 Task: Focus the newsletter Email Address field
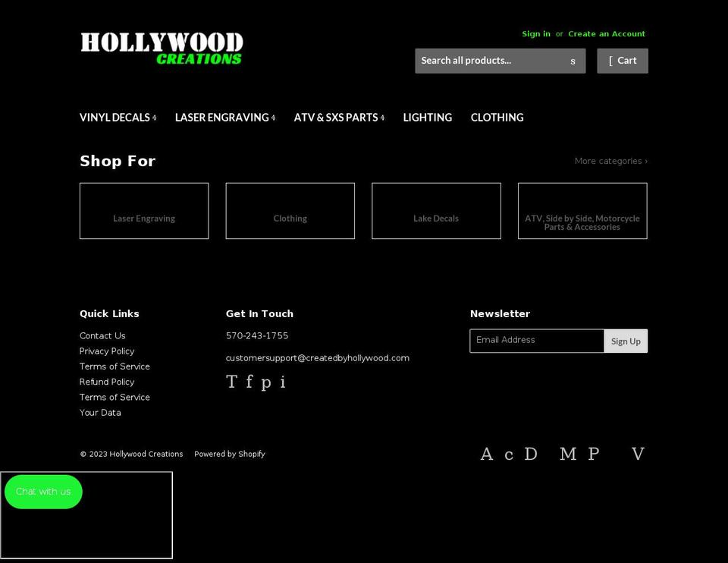pyautogui.click(x=537, y=341)
